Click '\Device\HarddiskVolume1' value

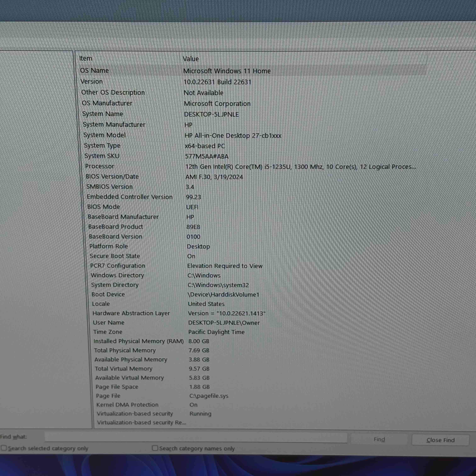pyautogui.click(x=223, y=295)
